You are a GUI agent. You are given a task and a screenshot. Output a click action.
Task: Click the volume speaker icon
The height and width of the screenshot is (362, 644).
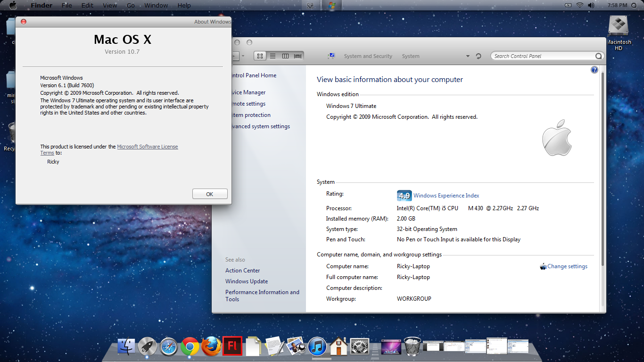[591, 6]
